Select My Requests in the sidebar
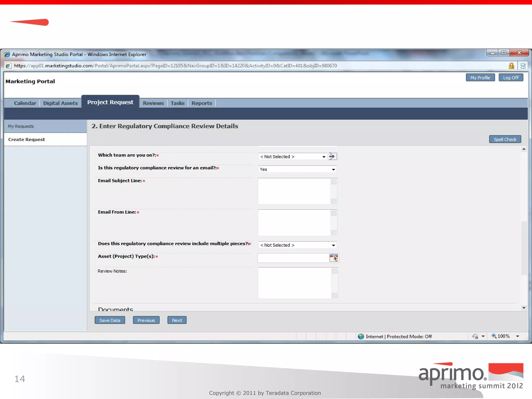 [21, 126]
